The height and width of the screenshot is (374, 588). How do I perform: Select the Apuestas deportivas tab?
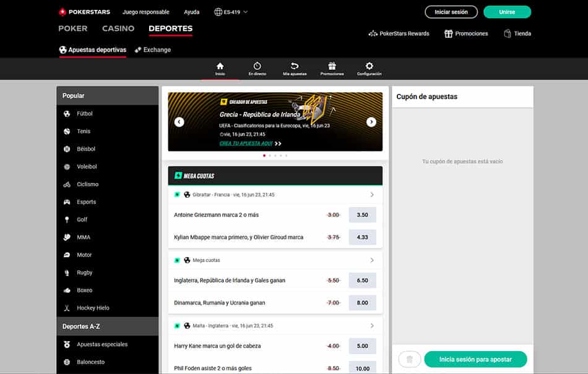[x=93, y=50]
